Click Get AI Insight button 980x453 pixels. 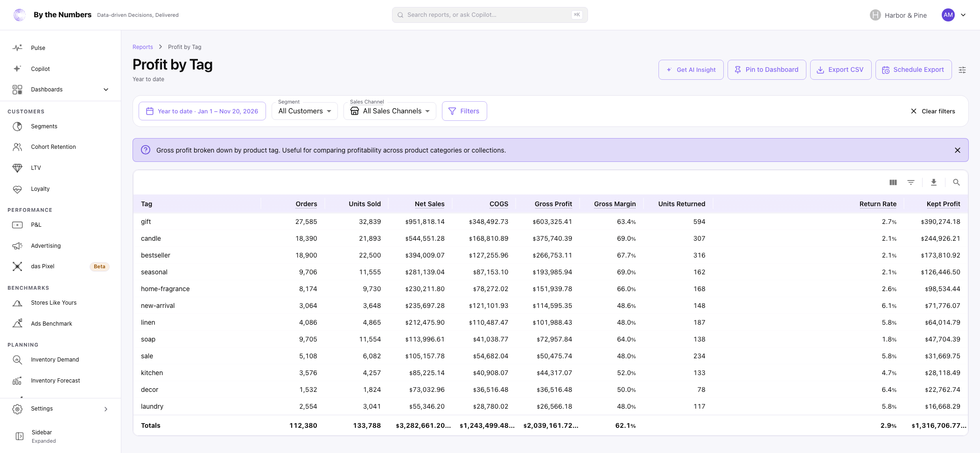691,70
